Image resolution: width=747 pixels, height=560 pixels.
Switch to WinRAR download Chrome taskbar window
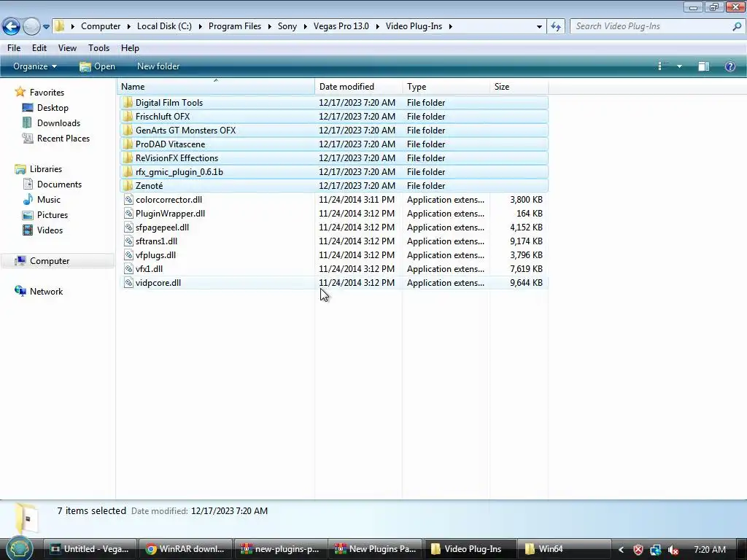185,549
